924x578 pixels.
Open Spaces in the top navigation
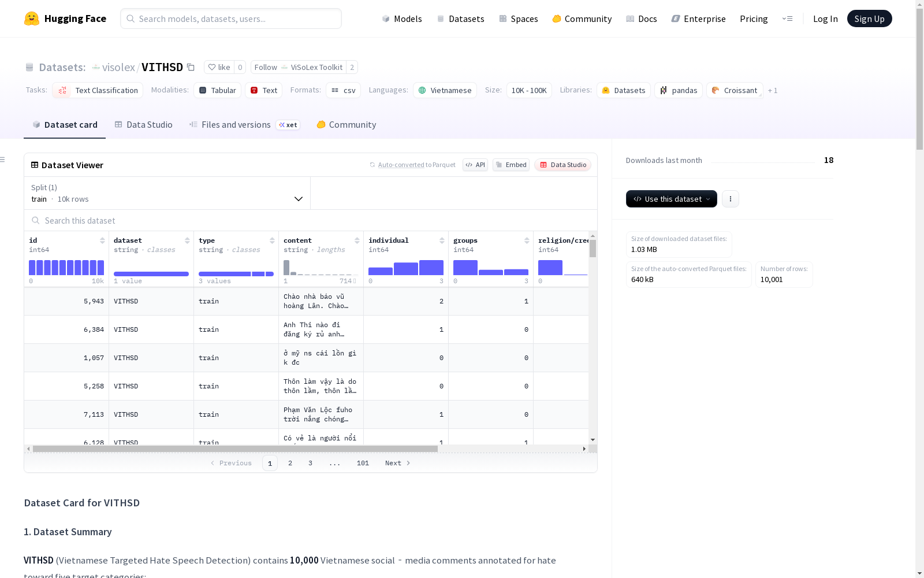(x=518, y=18)
